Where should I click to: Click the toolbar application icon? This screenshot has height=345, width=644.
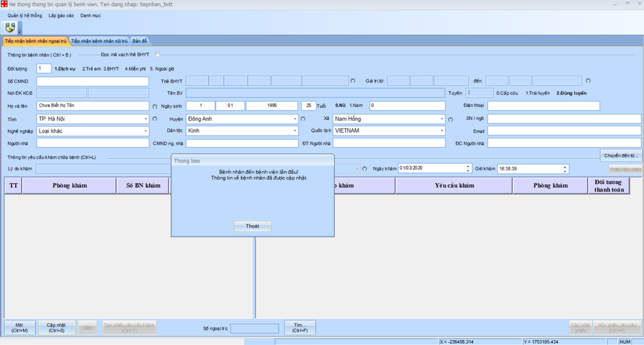(x=10, y=27)
